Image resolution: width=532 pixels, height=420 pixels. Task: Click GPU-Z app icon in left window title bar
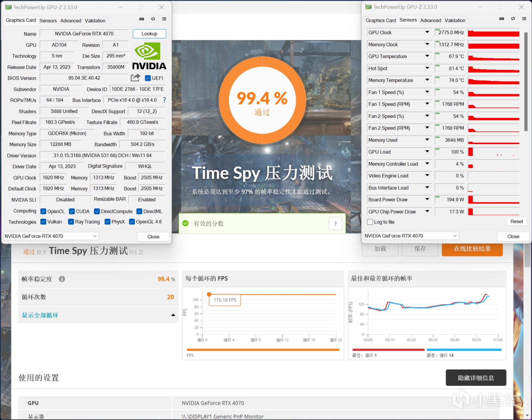[8, 7]
